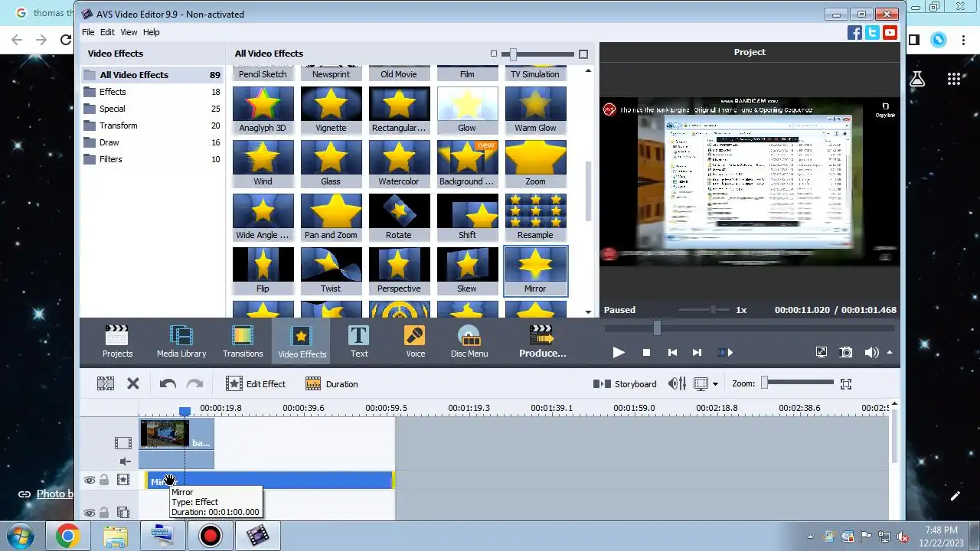Adjust the timeline Zoom slider
Image resolution: width=980 pixels, height=551 pixels.
(x=798, y=383)
